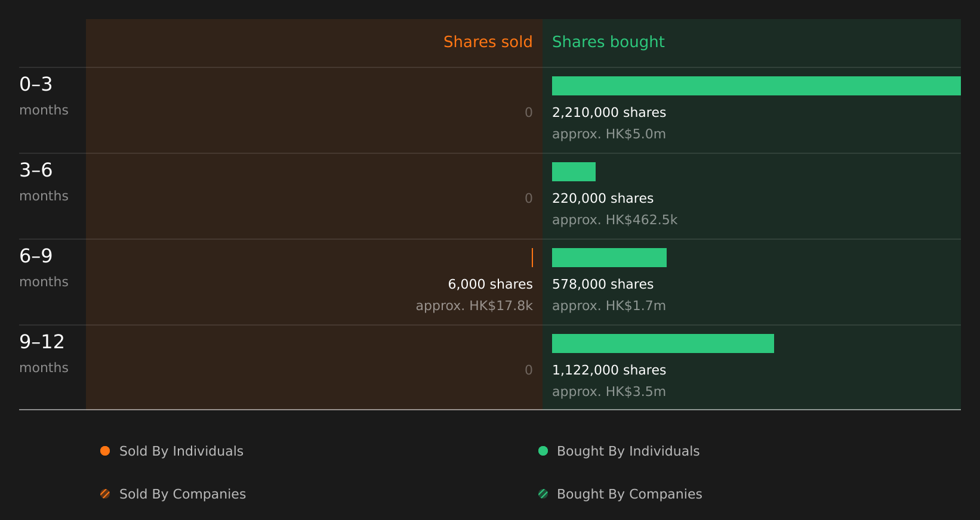The height and width of the screenshot is (520, 980).
Task: Click the approx. HK$462.5k value
Action: [x=615, y=220]
